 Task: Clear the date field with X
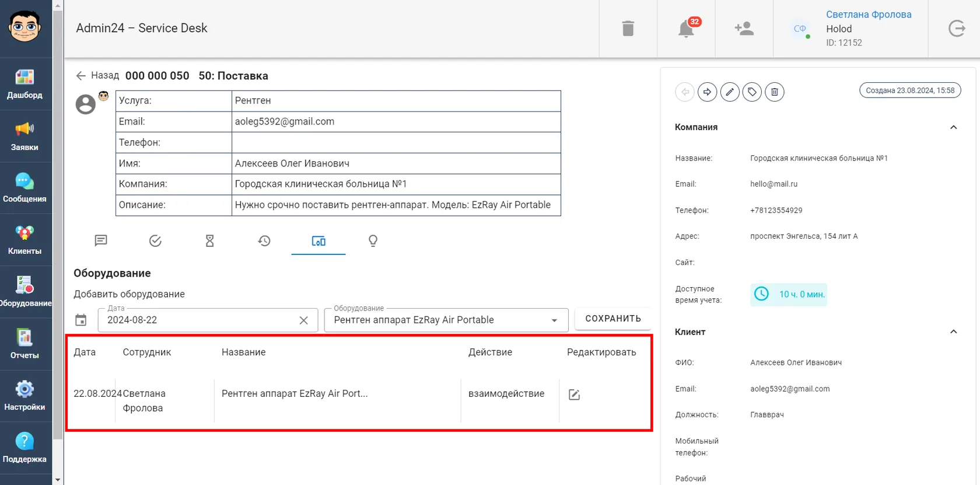pyautogui.click(x=303, y=320)
